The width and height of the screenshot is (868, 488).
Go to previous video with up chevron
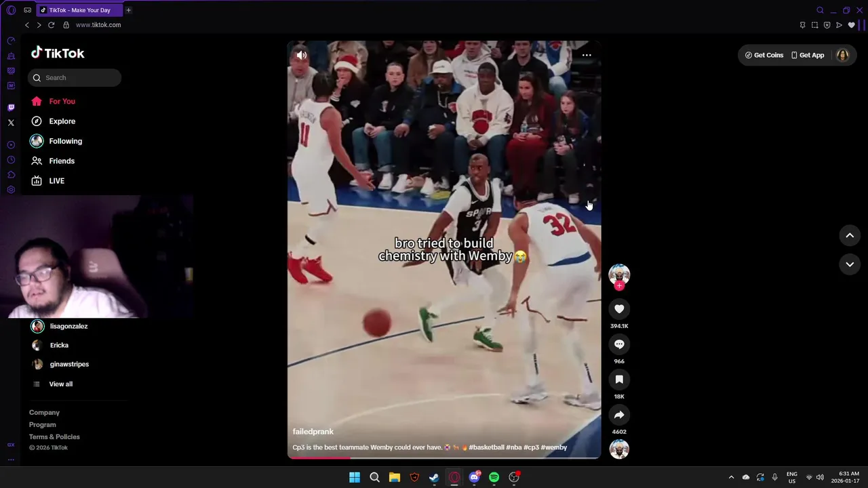[x=850, y=235]
